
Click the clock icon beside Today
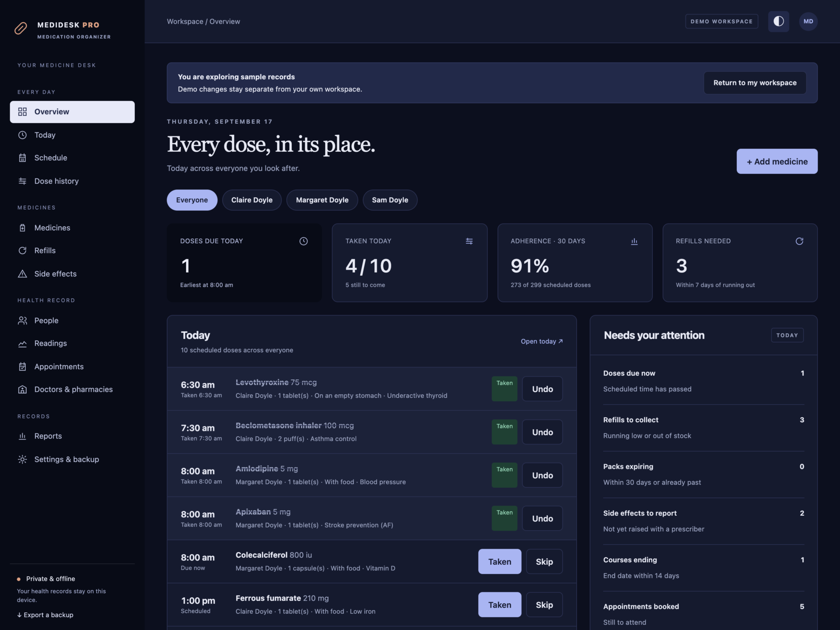pos(22,135)
